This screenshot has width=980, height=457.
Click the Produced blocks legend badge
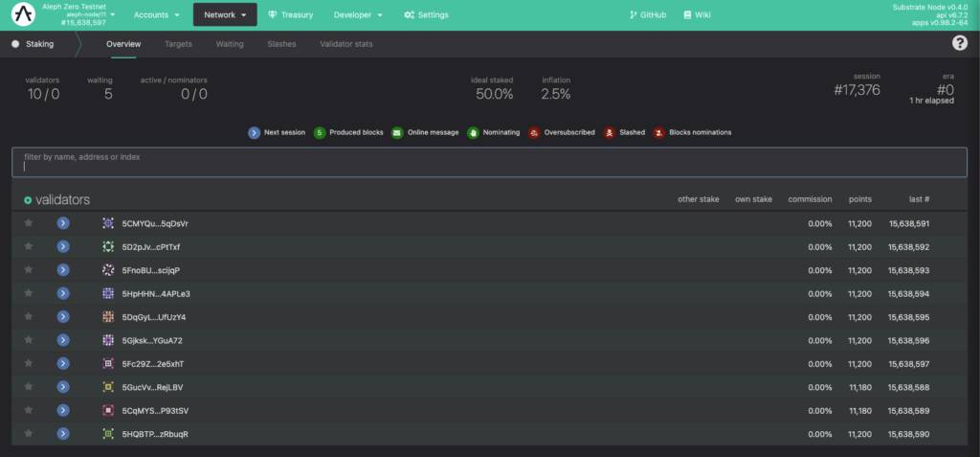pos(320,132)
